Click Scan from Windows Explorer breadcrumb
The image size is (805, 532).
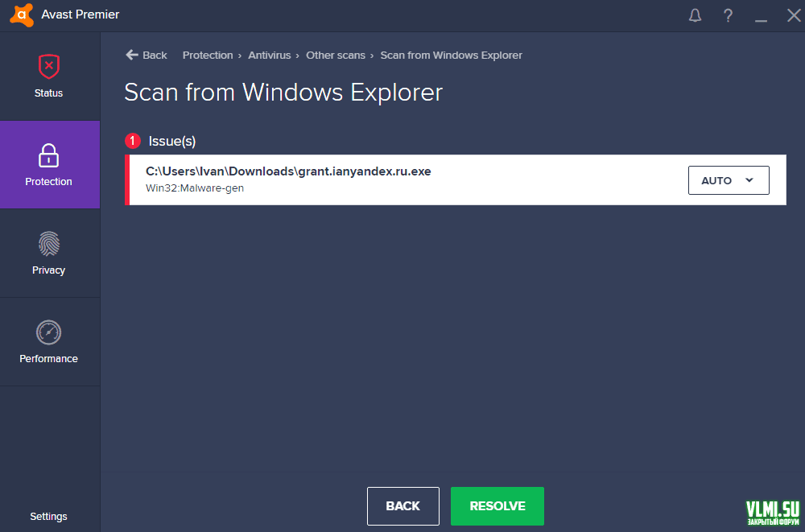coord(451,55)
